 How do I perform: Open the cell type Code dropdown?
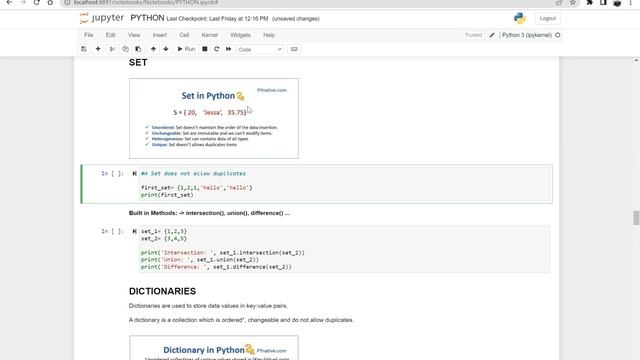pos(260,49)
